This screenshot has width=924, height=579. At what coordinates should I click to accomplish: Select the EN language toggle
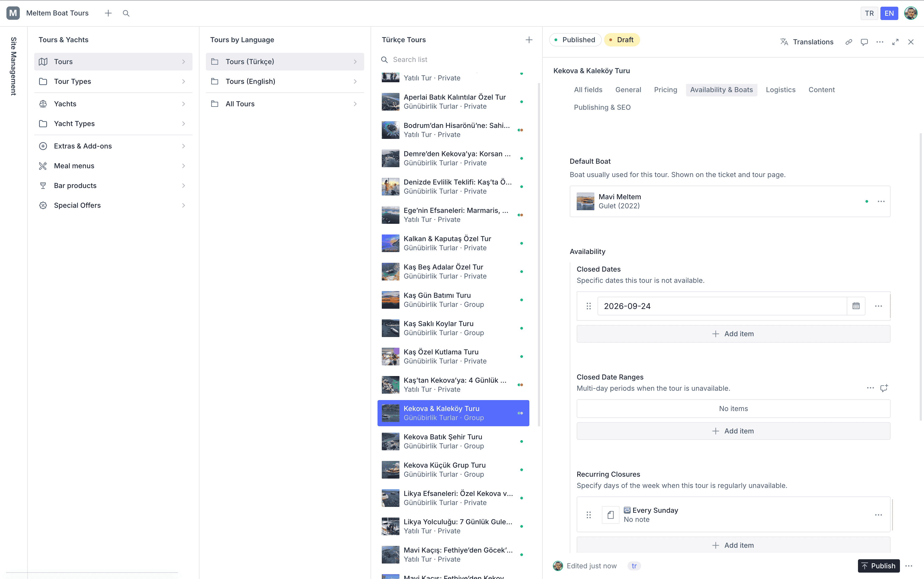889,13
